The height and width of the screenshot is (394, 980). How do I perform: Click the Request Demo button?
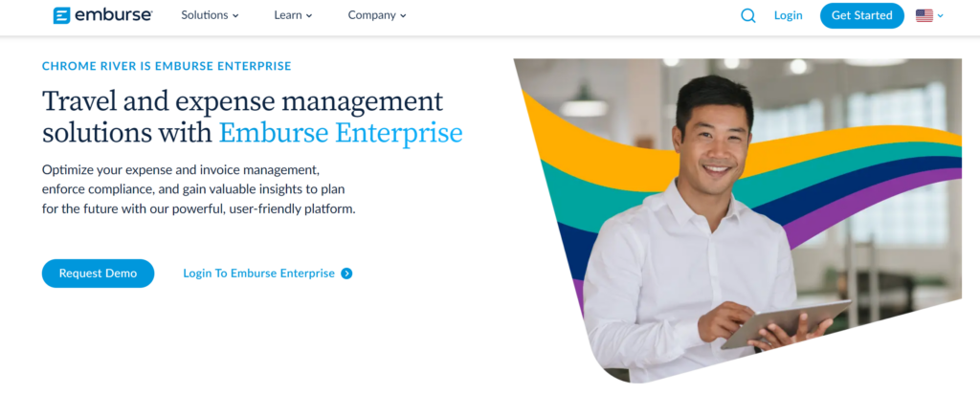point(98,274)
